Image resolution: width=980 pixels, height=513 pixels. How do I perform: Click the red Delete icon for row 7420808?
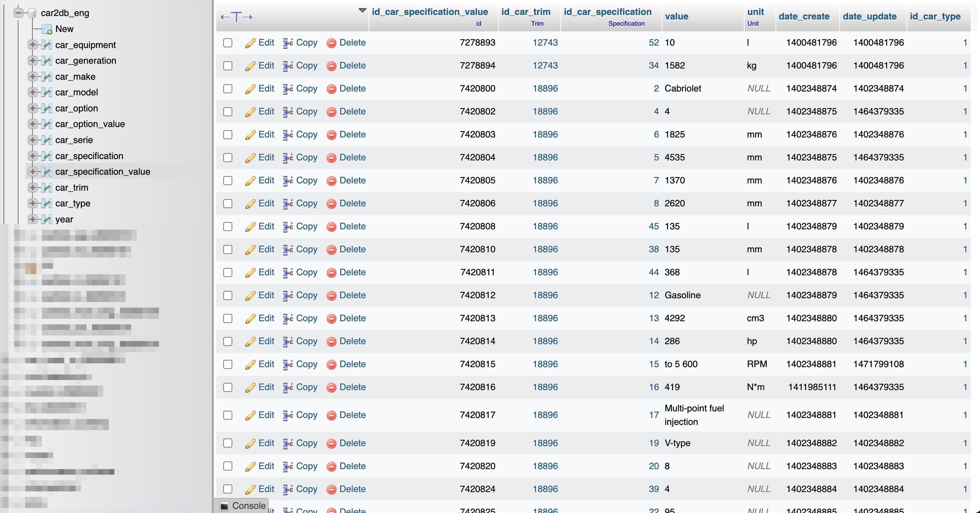[331, 227]
